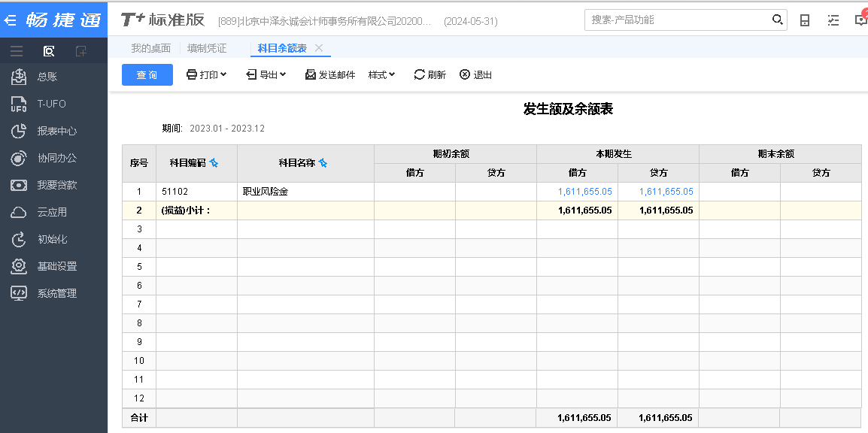Screen dimensions: 868x433
Task: Open the 样式 style dropdown
Action: [381, 74]
